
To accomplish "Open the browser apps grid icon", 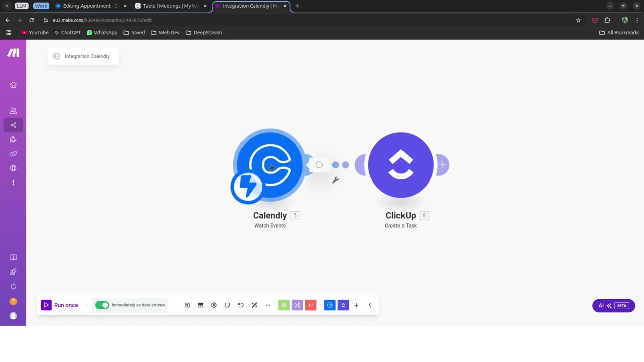I will click(x=9, y=32).
